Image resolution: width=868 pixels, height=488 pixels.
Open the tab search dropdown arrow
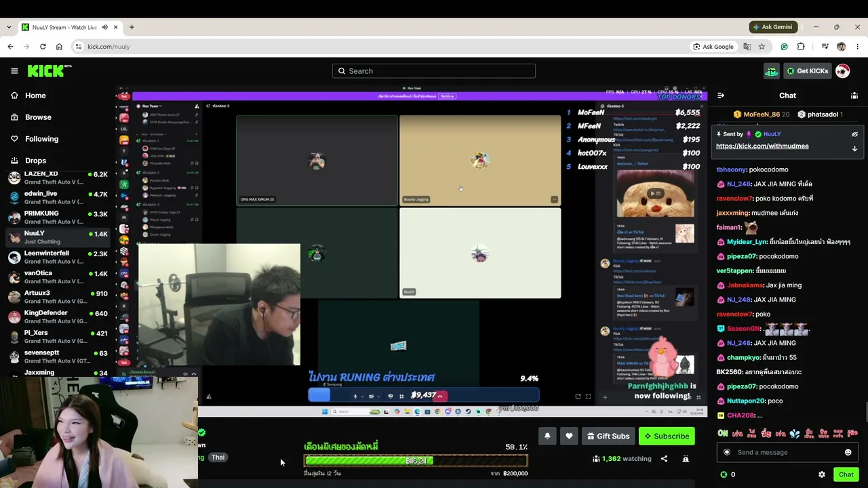(9, 27)
